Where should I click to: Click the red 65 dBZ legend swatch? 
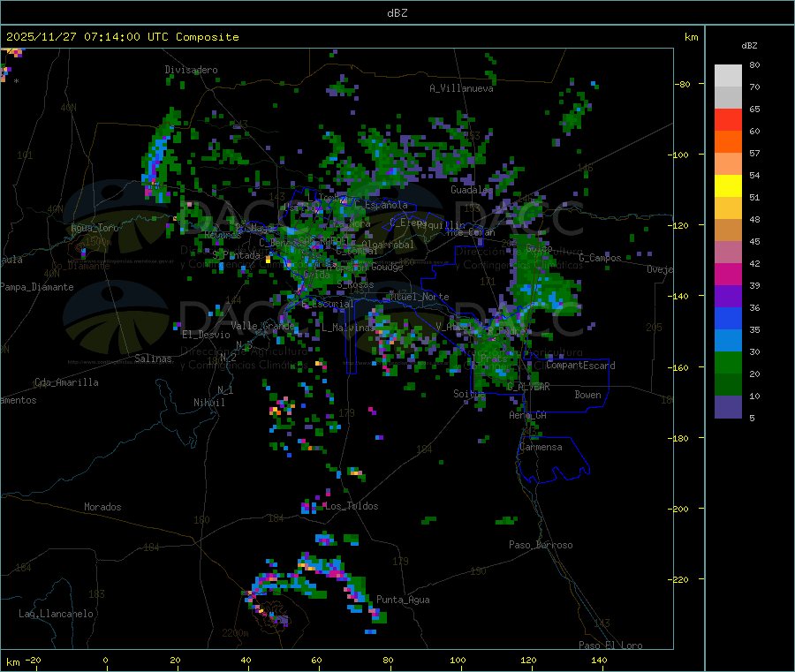pyautogui.click(x=728, y=119)
